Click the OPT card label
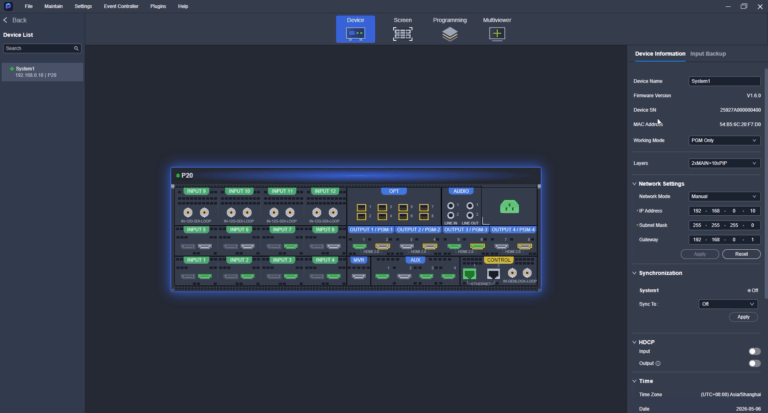768x413 pixels. (x=394, y=191)
